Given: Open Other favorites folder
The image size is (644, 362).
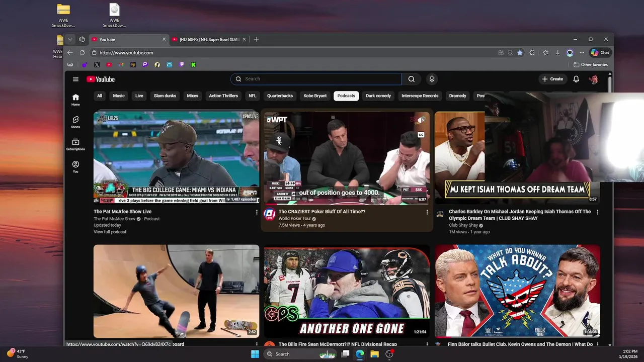Looking at the screenshot, I should click(591, 64).
